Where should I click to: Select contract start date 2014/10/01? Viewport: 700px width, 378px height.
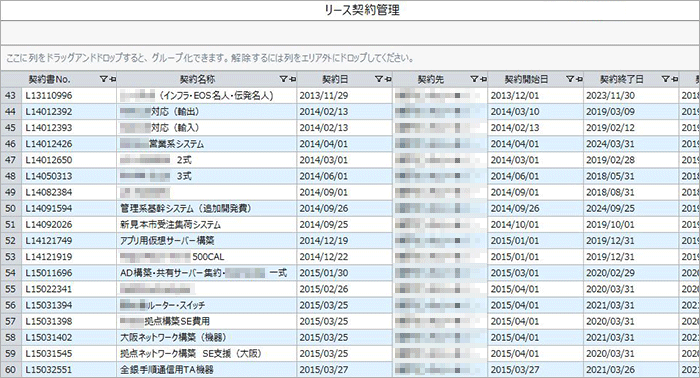pyautogui.click(x=536, y=224)
